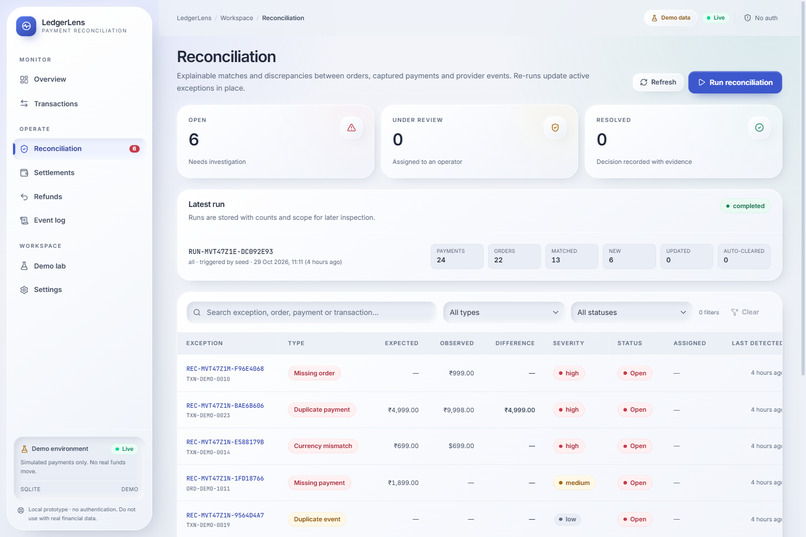The width and height of the screenshot is (806, 537).
Task: Click the Severity column header
Action: (569, 343)
